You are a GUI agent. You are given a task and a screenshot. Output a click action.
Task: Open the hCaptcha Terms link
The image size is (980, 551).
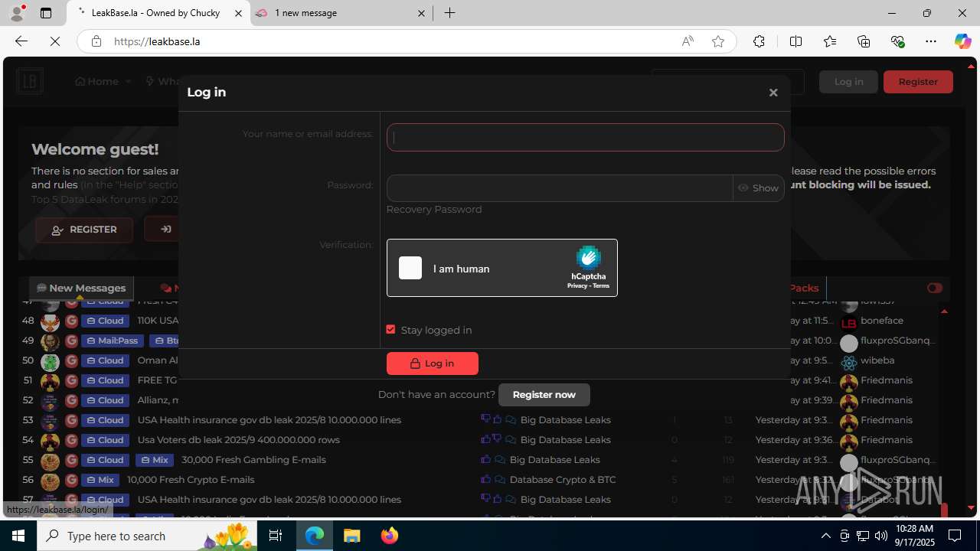click(601, 285)
